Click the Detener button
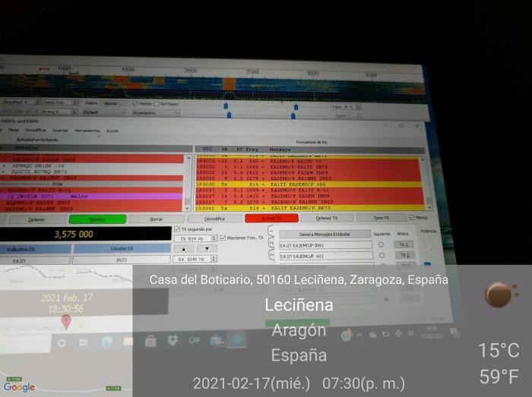Image resolution: width=532 pixels, height=397 pixels. [x=36, y=220]
